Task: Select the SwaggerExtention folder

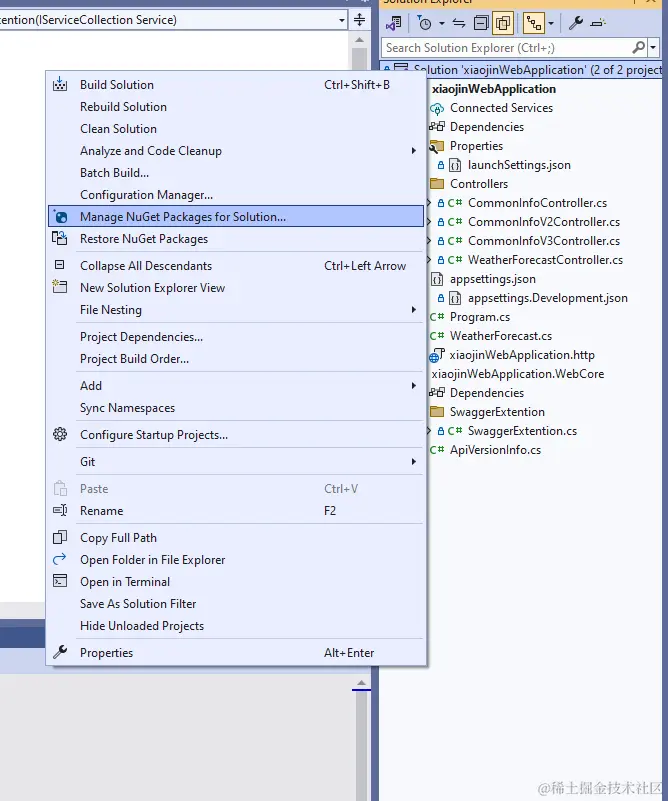Action: (x=497, y=412)
